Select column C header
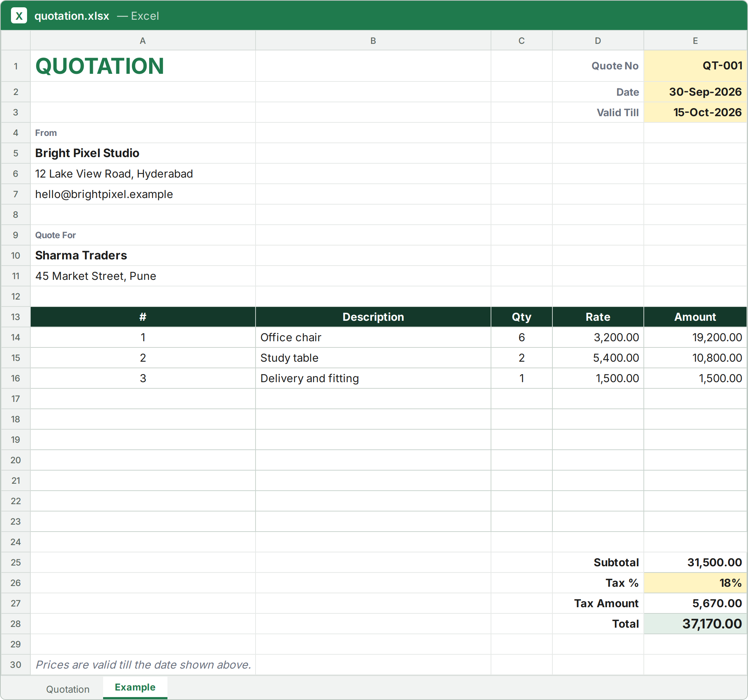 (x=521, y=41)
